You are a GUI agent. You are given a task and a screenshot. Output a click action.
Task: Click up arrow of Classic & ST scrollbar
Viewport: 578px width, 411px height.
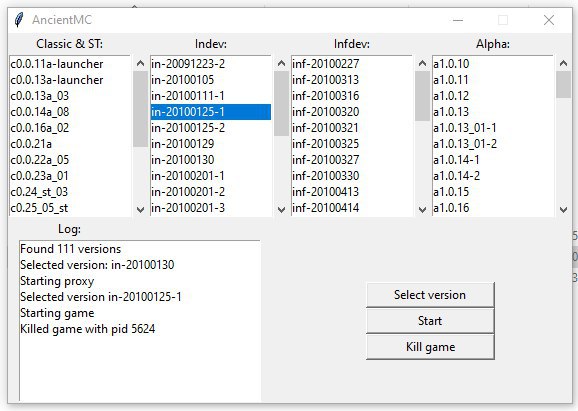click(140, 63)
